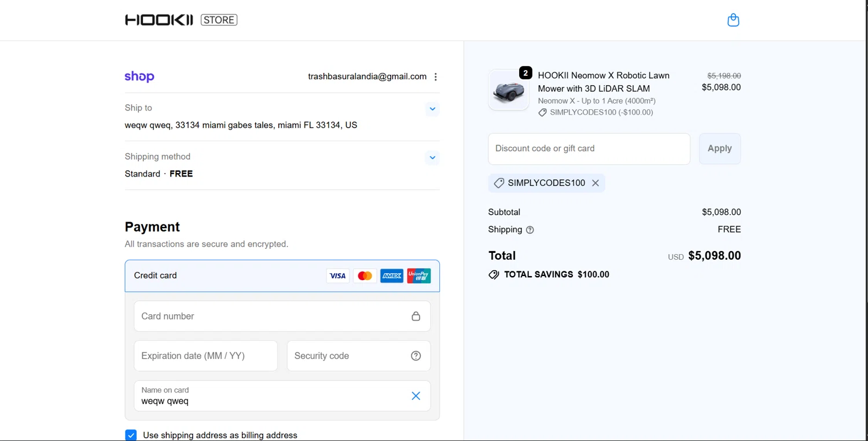Focus the Expiration date field
The image size is (868, 441).
tap(206, 356)
